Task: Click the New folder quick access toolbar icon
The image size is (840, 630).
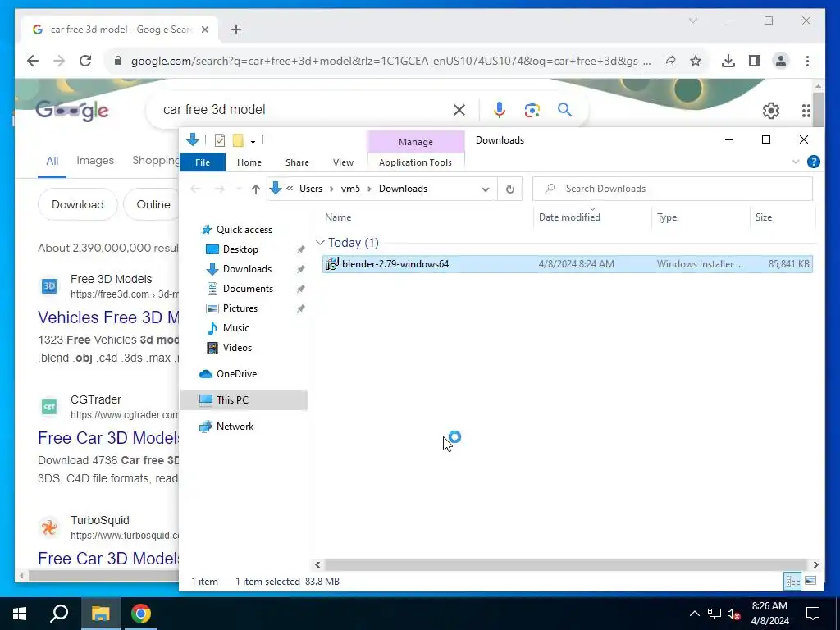Action: (x=238, y=140)
